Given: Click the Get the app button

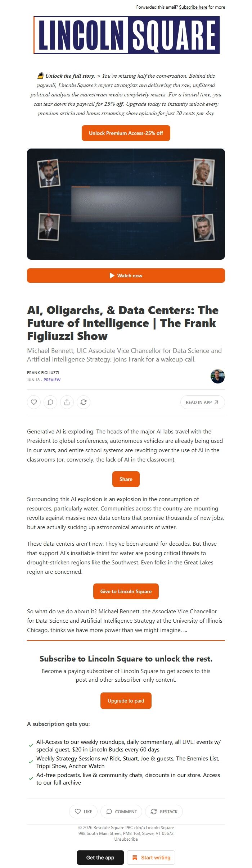Looking at the screenshot, I should click(100, 858).
